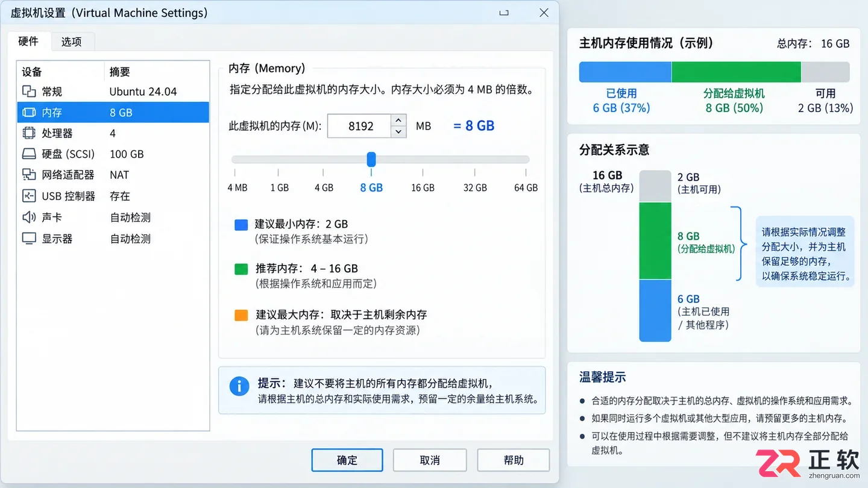Click the 100 GB disk summary value

click(127, 154)
